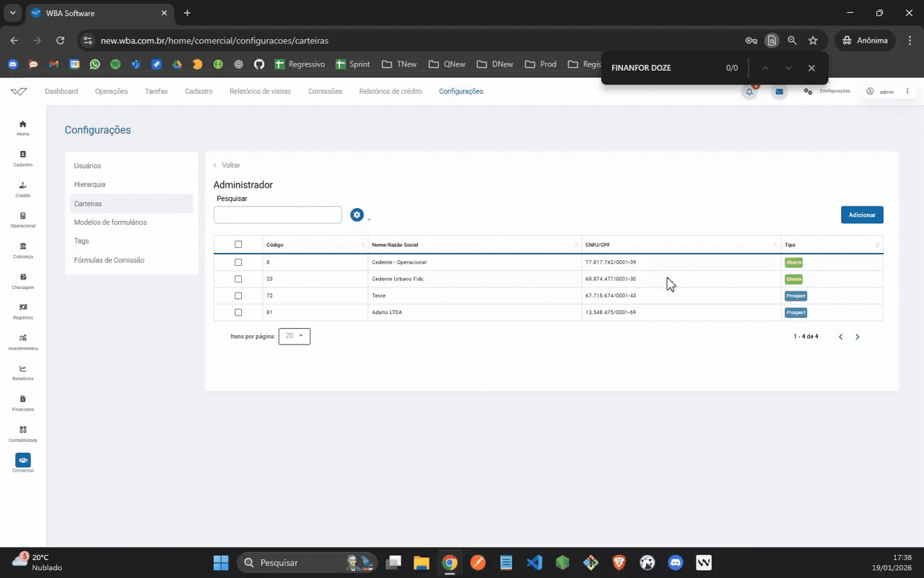Click the Pesquisar search input field
The width and height of the screenshot is (924, 578).
(x=277, y=215)
